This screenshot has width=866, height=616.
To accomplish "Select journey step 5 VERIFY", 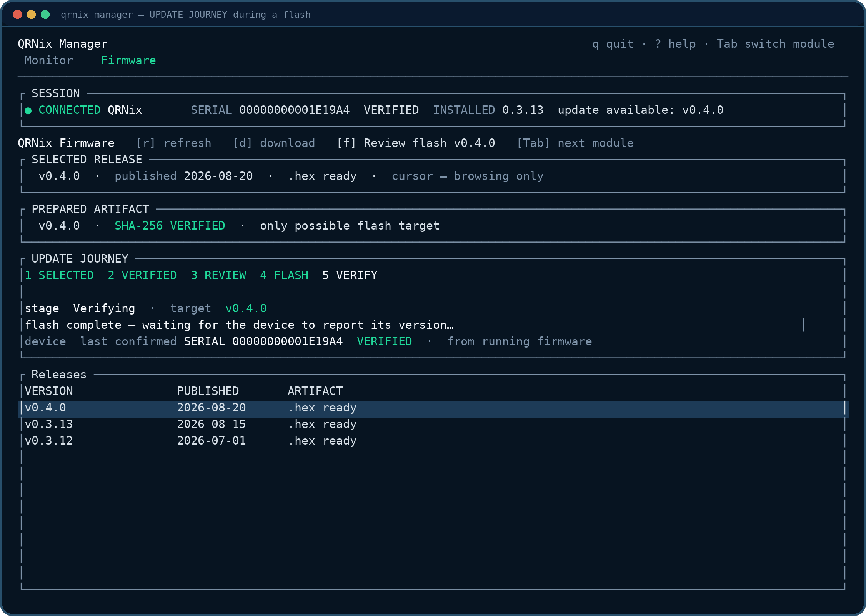I will click(350, 275).
